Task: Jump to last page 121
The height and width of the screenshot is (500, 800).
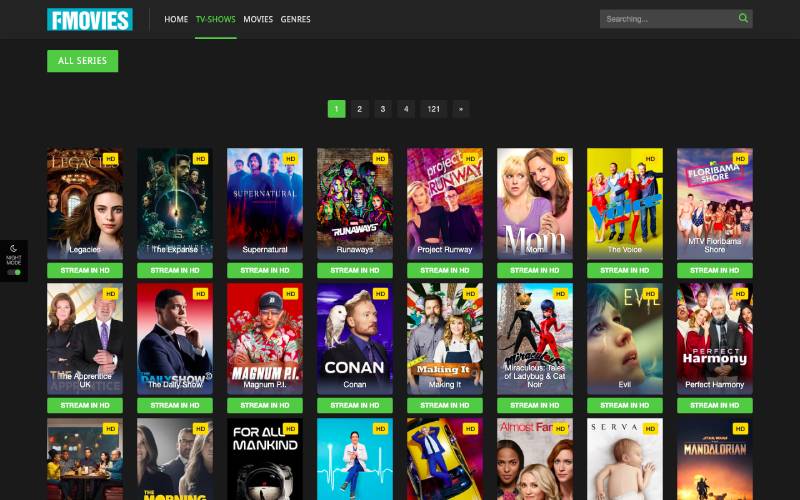Action: [x=434, y=109]
